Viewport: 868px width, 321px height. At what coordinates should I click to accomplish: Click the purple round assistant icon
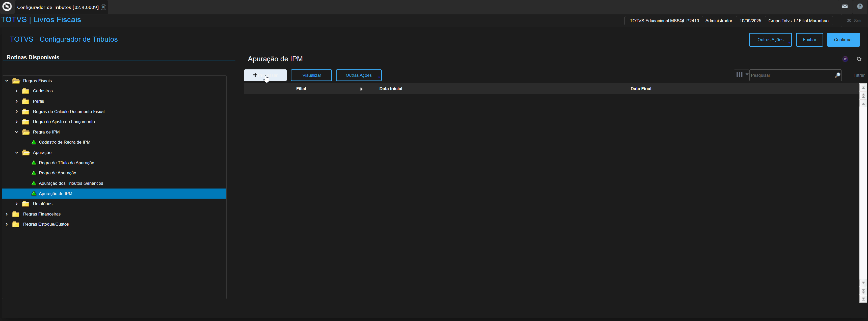[845, 59]
